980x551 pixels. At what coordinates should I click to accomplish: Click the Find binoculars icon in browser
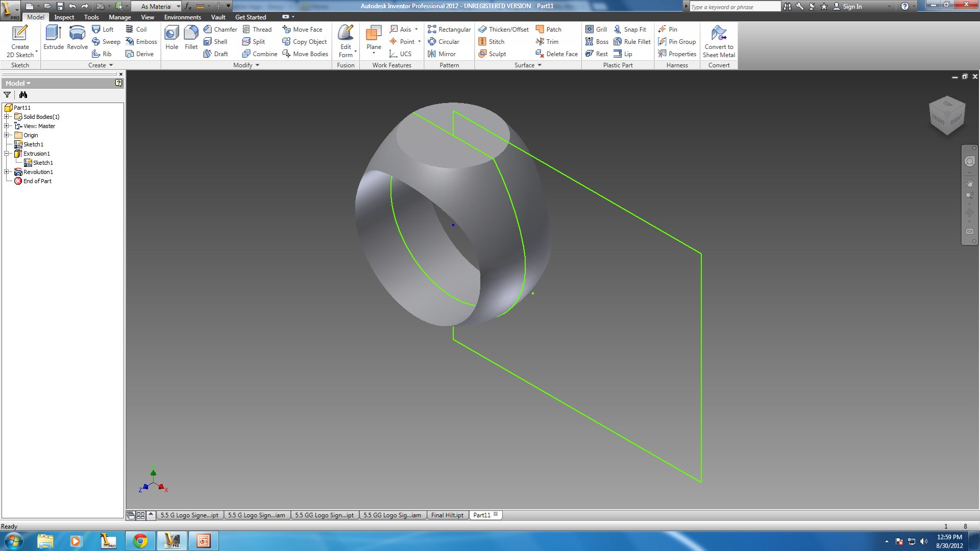(23, 95)
